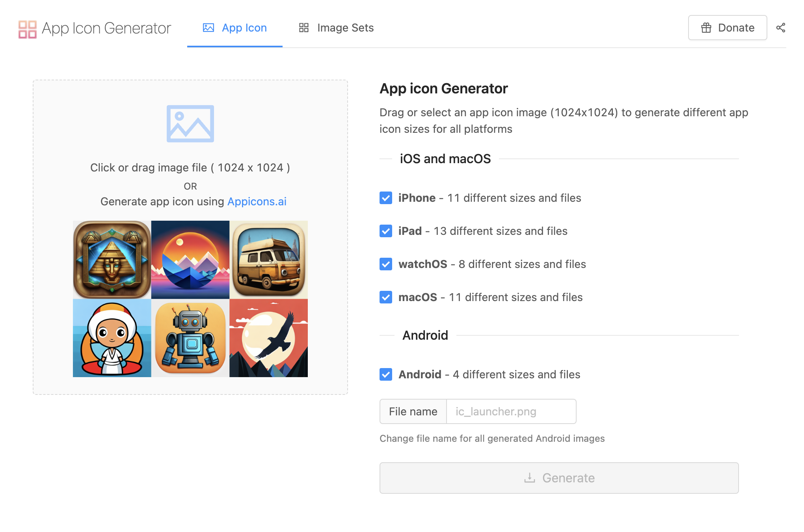Uncheck the iPhone checkbox
Screen dimensions: 804x532
[386, 198]
